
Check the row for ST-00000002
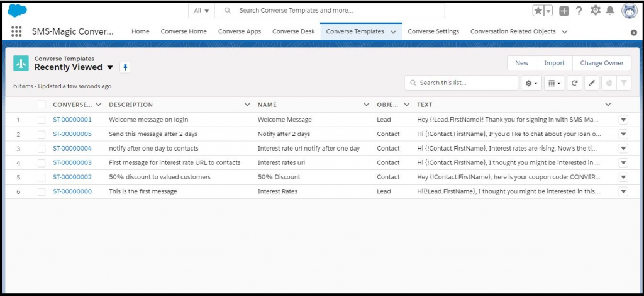click(x=42, y=178)
